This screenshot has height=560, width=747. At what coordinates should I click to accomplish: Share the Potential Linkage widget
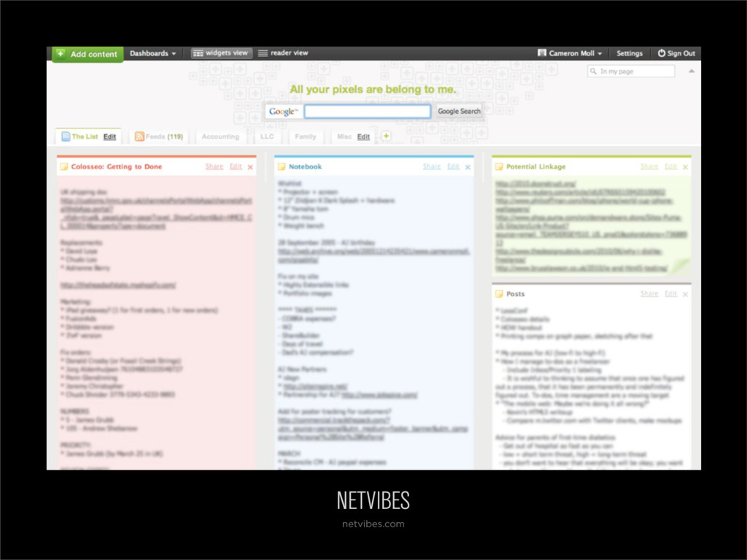coord(649,167)
